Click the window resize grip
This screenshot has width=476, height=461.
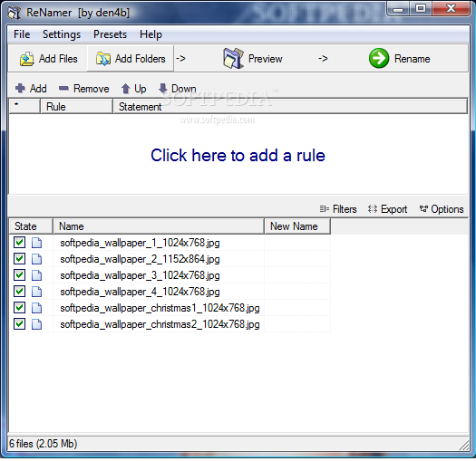(x=463, y=445)
